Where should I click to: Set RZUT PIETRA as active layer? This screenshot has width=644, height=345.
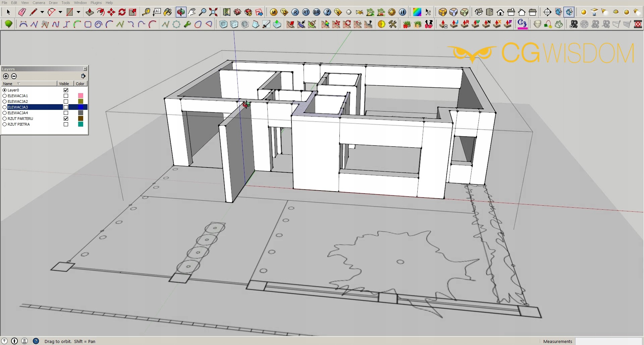(x=5, y=124)
